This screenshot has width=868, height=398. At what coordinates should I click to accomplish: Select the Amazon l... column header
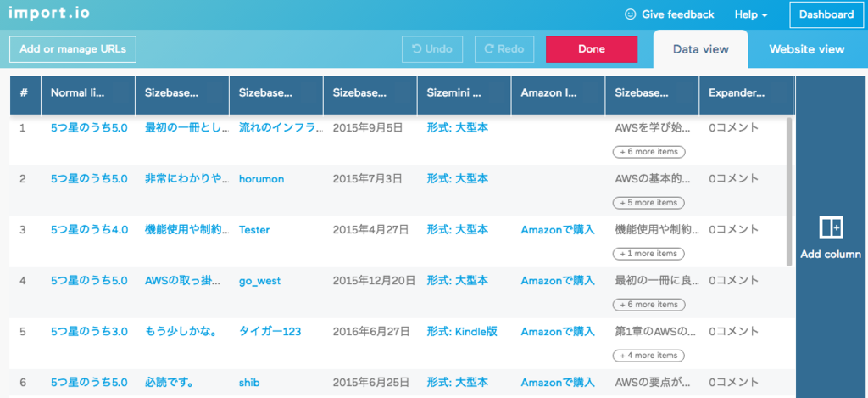point(558,95)
